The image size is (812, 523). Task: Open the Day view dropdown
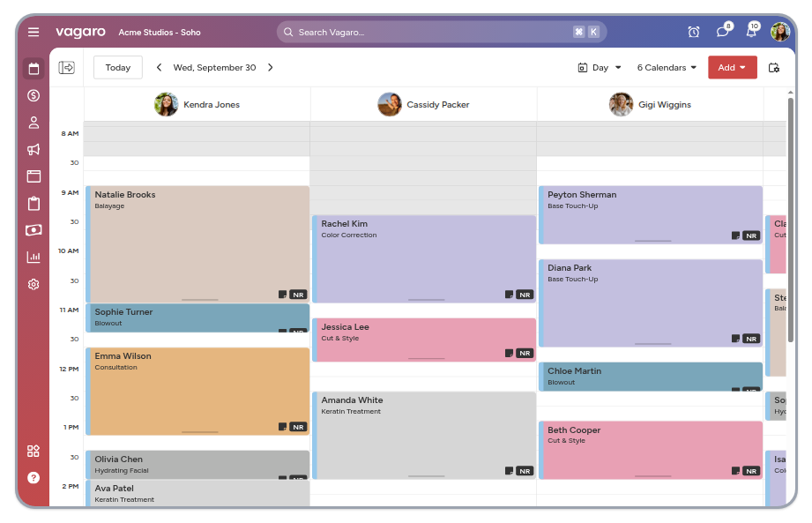click(x=600, y=68)
